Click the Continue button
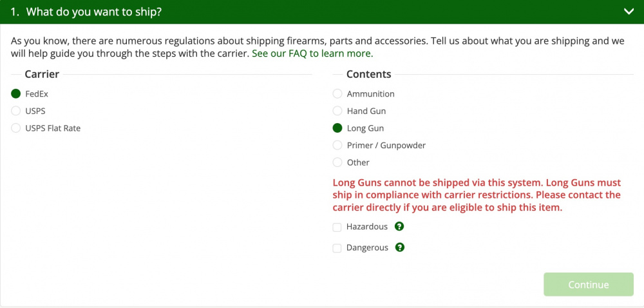 [589, 285]
